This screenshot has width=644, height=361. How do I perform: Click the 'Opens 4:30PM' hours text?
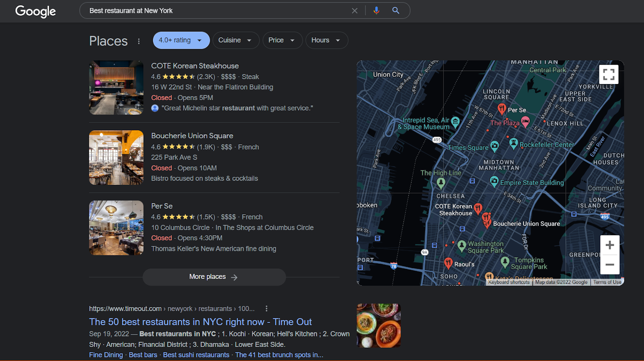click(x=200, y=238)
